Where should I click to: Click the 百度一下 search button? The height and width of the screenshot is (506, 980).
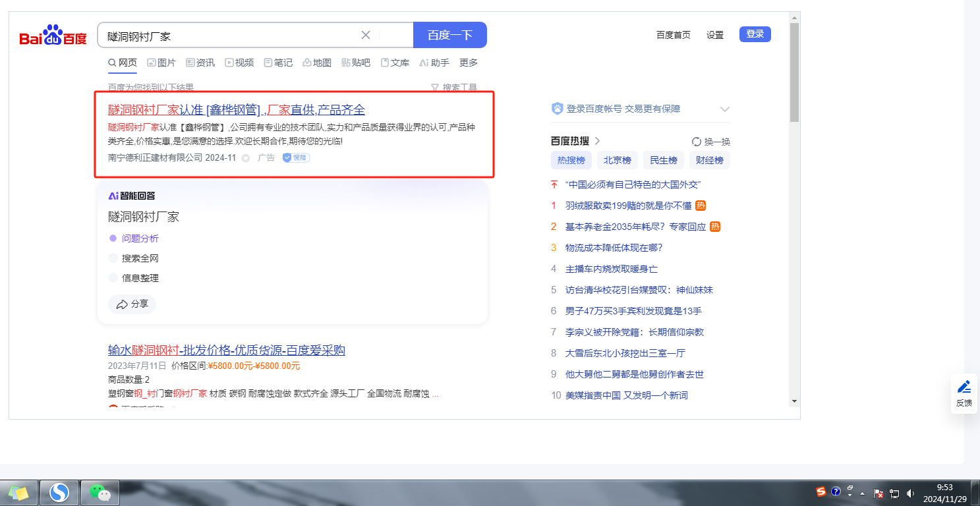coord(450,35)
